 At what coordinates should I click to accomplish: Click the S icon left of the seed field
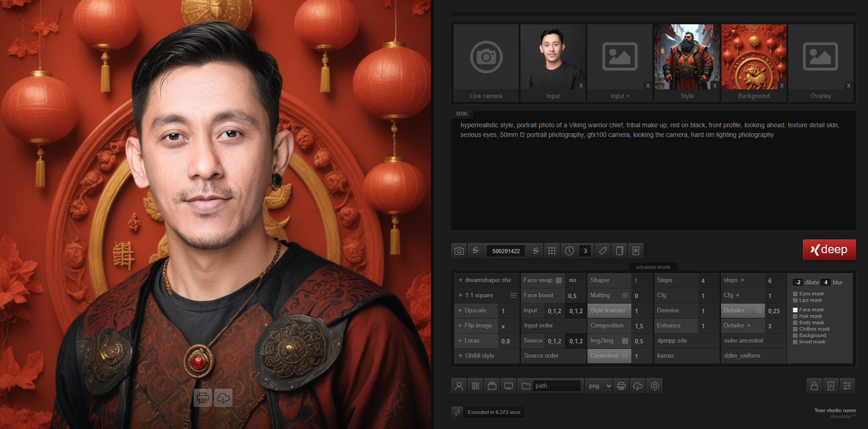pos(476,251)
